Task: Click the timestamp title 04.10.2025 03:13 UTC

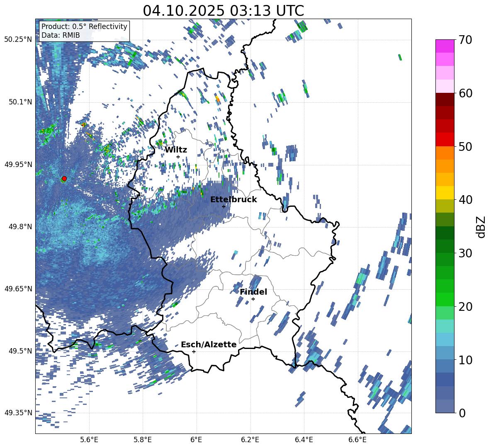Action: [223, 11]
